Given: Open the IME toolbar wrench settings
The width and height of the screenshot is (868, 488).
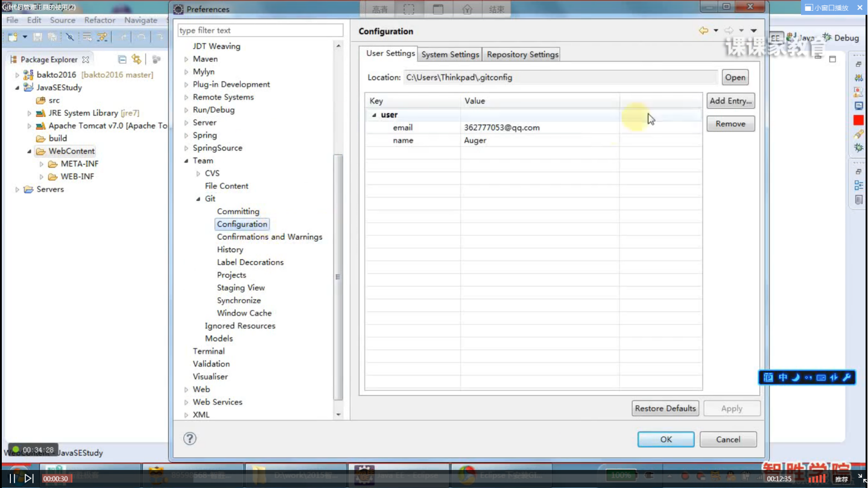Looking at the screenshot, I should point(847,378).
